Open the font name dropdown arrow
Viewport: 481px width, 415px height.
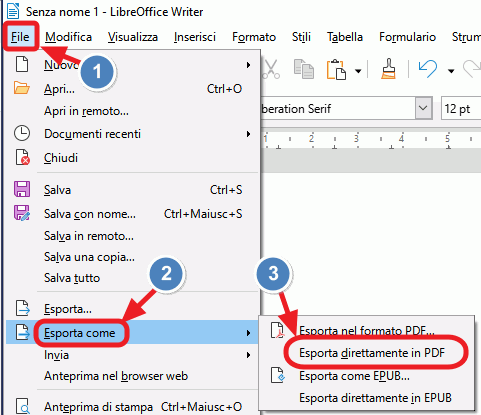(x=423, y=108)
